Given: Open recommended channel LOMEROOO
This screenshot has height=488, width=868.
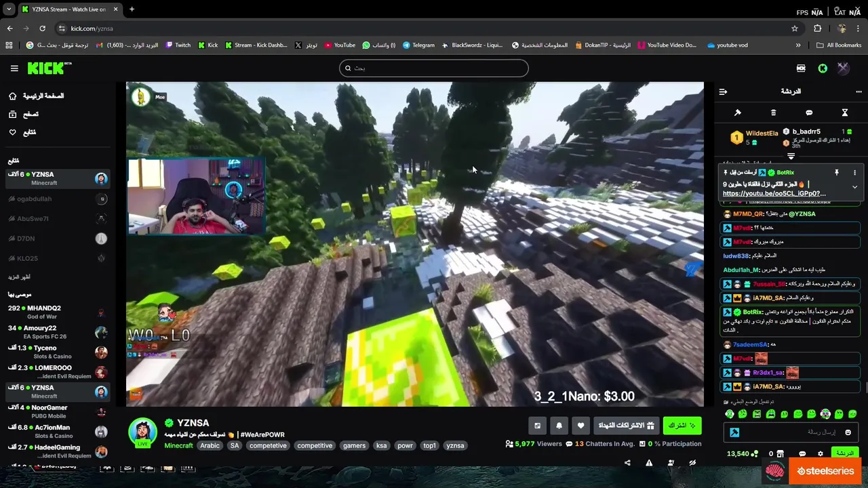Looking at the screenshot, I should 58,371.
